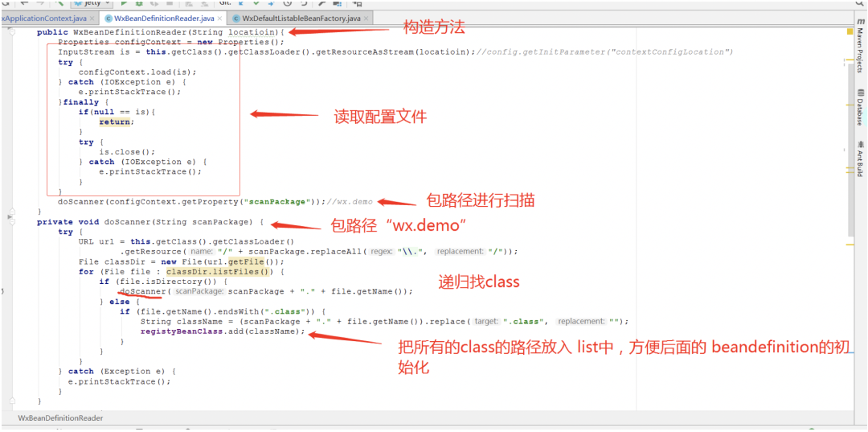Click 'catch (Exception e)' line

coord(117,371)
